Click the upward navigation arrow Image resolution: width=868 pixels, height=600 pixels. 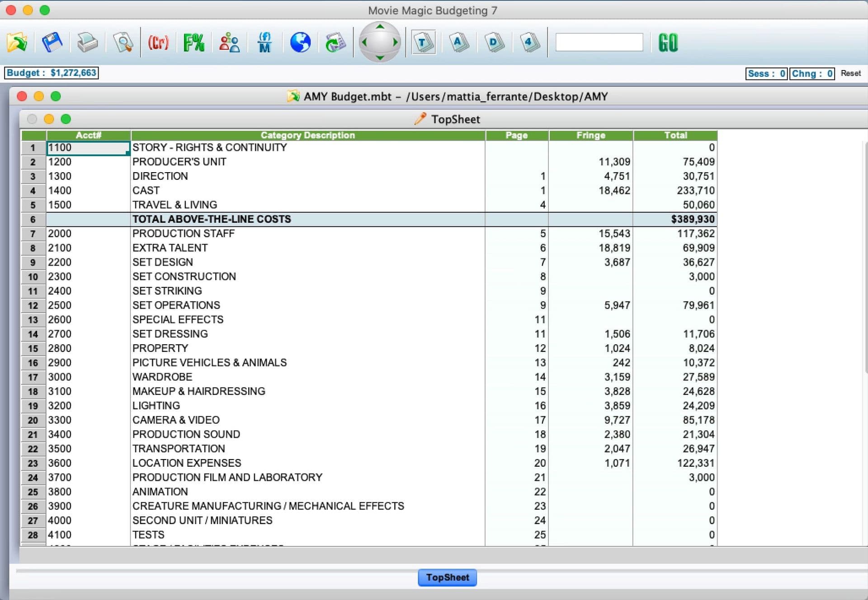tap(380, 28)
